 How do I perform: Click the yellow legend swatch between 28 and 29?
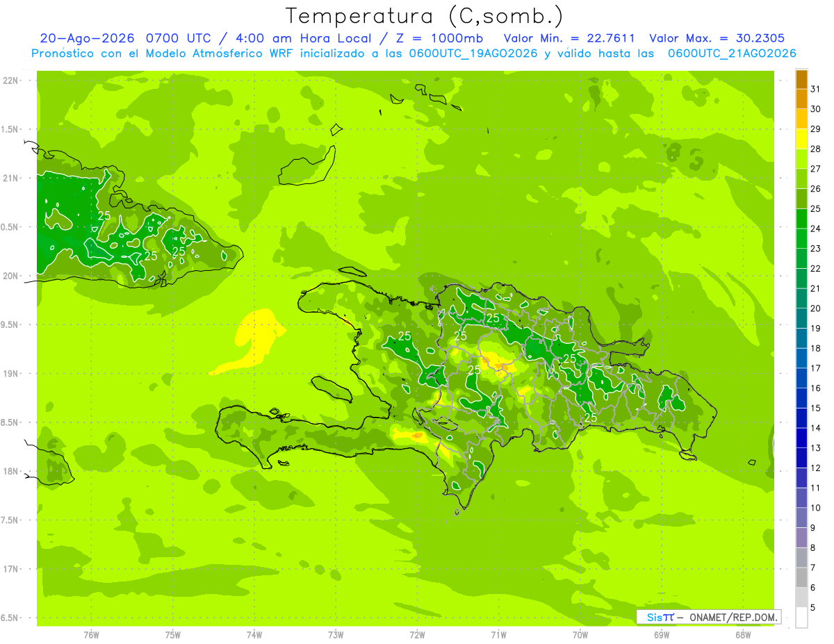point(801,139)
